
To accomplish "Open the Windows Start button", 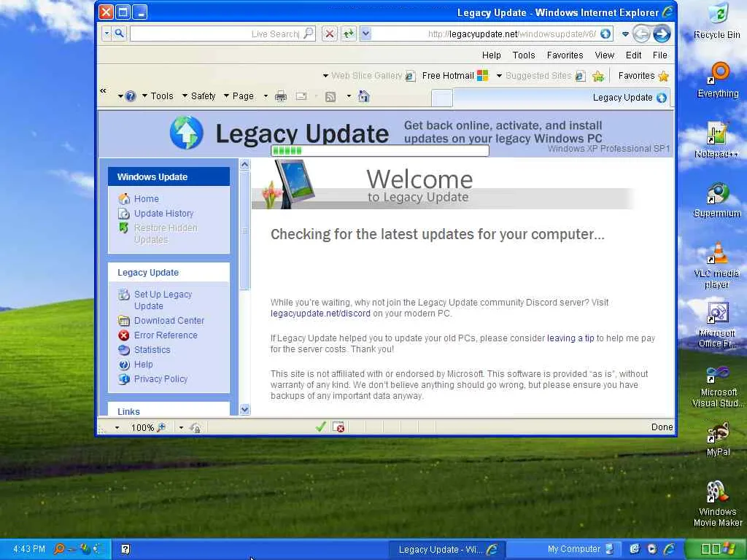I will (x=716, y=549).
